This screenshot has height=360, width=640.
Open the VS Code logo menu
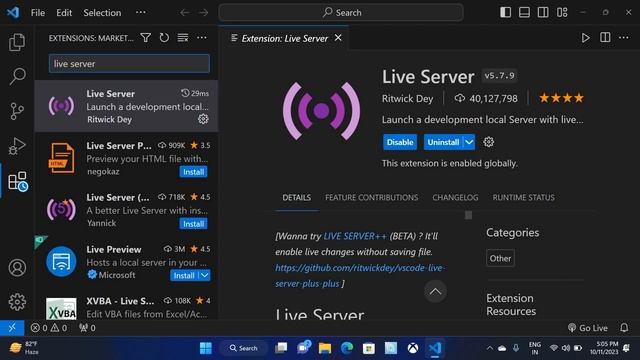coord(13,12)
